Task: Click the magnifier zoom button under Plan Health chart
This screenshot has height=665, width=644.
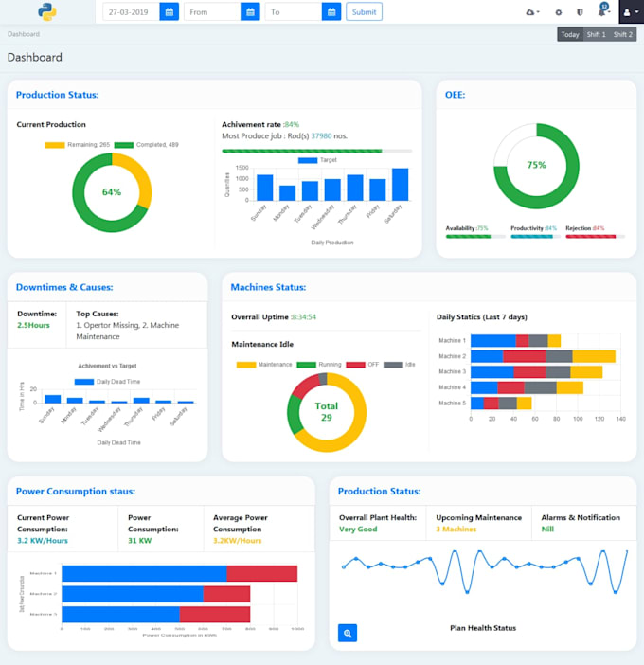Action: (x=348, y=633)
